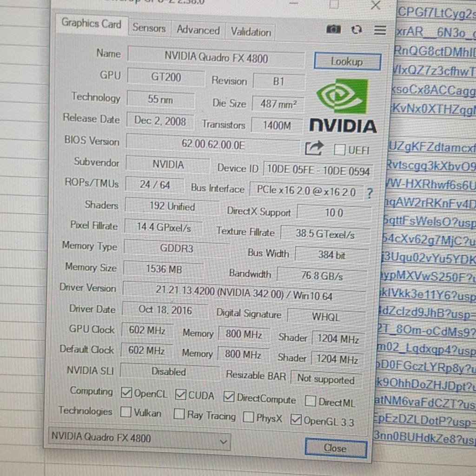Click the GPU field GT200
The image size is (476, 476).
(166, 77)
